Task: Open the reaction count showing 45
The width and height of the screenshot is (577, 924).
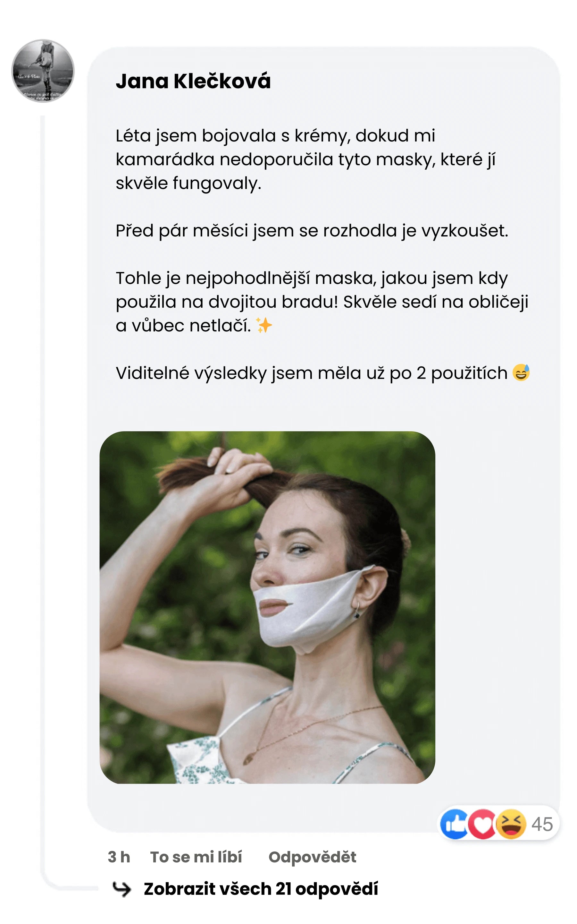Action: pos(542,824)
